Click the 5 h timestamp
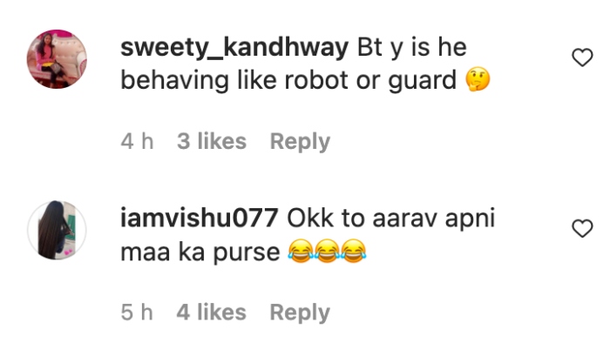This screenshot has height=364, width=610. 137,312
